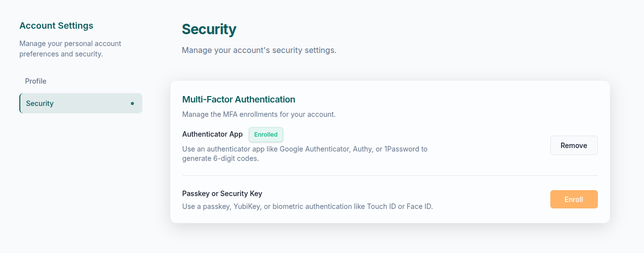Viewport: 644px width, 253px height.
Task: Click the word "YubiKey" in the passkey description
Action: coord(245,206)
